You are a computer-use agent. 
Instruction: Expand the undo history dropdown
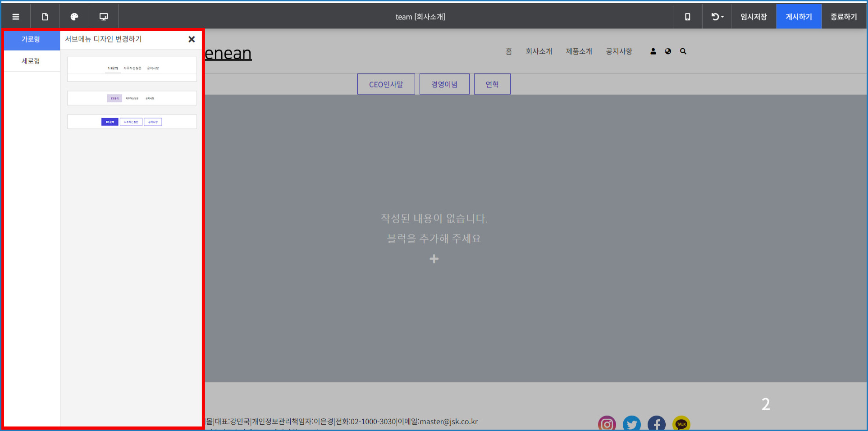pos(717,17)
